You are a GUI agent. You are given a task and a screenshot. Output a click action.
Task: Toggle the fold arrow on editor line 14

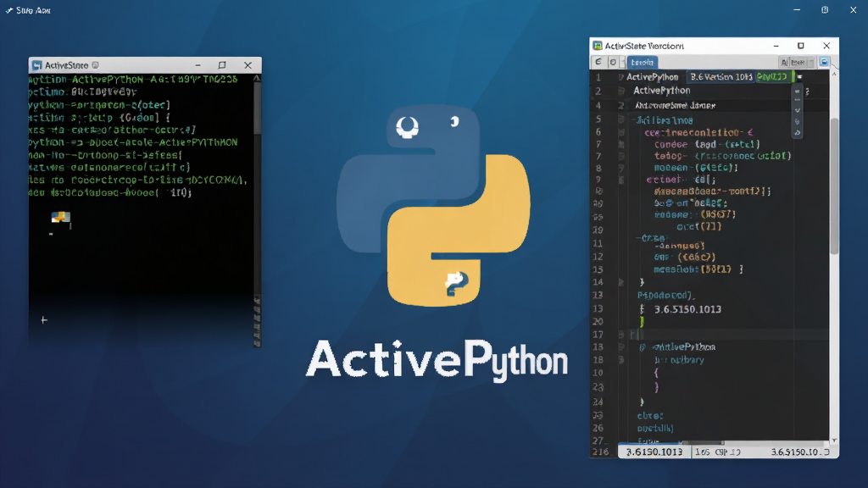coord(621,282)
